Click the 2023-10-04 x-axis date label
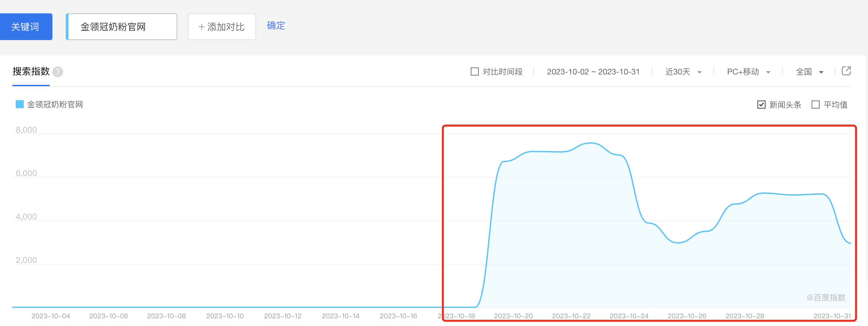The image size is (868, 326). point(50,316)
